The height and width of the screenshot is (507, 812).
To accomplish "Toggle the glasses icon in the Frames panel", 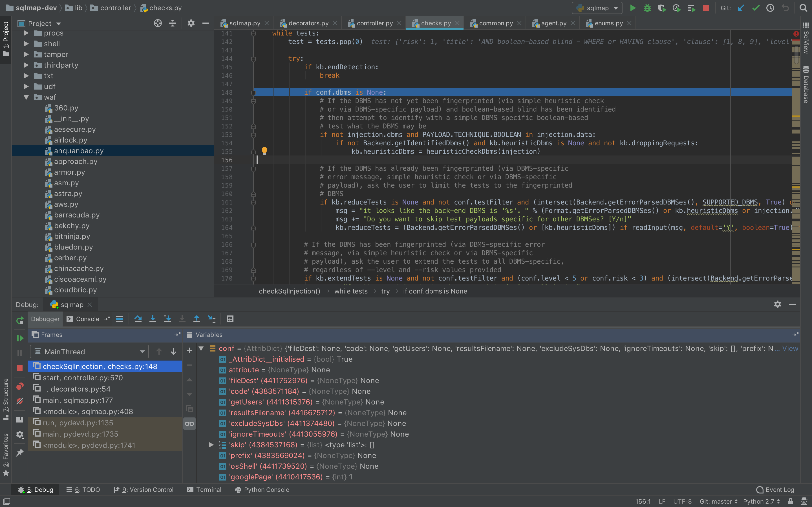I will [x=189, y=424].
